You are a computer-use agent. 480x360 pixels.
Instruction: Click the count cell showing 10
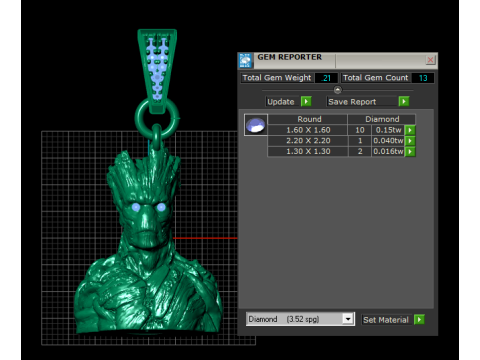point(360,130)
